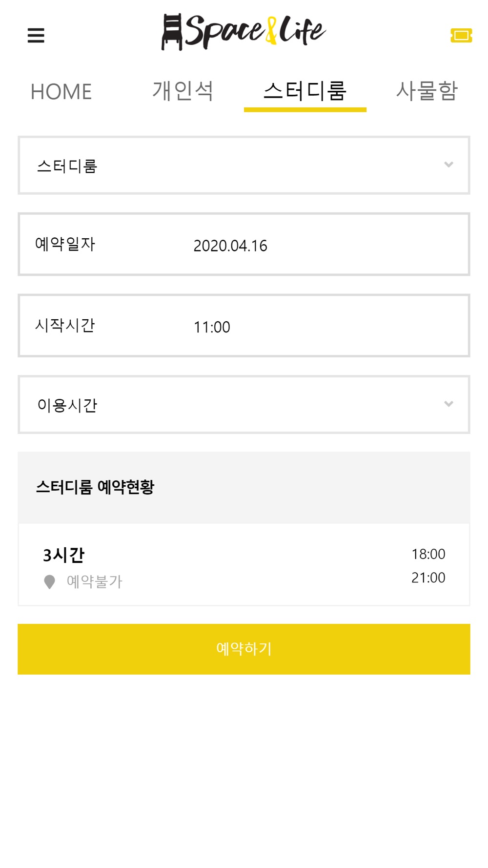Switch to the 개인석 tab
Screen dimensions: 488x868
tap(183, 91)
